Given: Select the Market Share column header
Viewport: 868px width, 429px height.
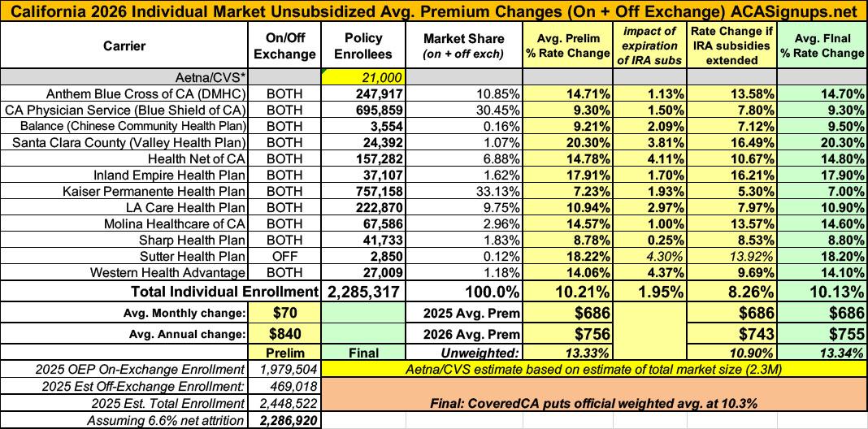Looking at the screenshot, I should (464, 46).
